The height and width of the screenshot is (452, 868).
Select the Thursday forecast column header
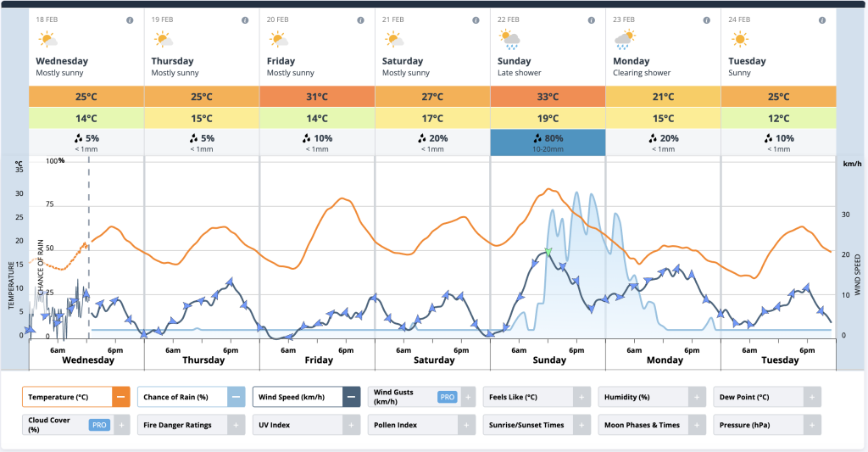(202, 61)
